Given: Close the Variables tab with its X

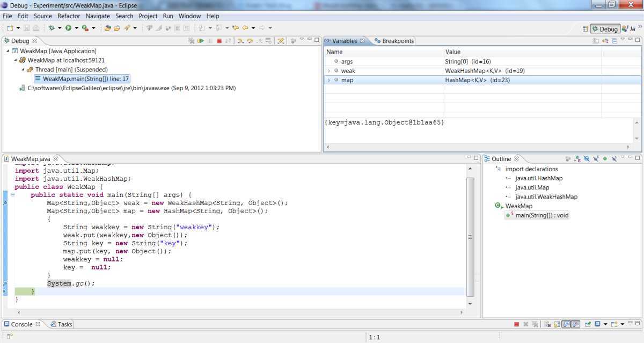Looking at the screenshot, I should [362, 41].
